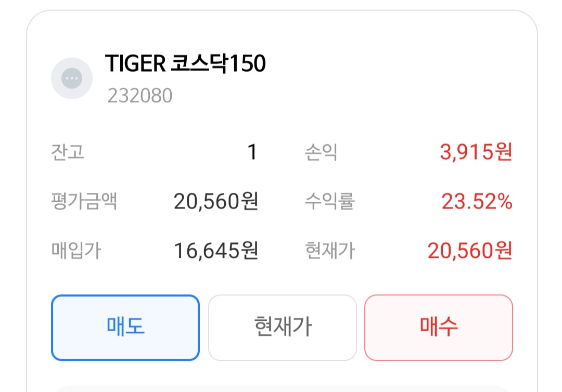This screenshot has height=392, width=562.
Task: Select the return rate 23.52%
Action: 477,201
